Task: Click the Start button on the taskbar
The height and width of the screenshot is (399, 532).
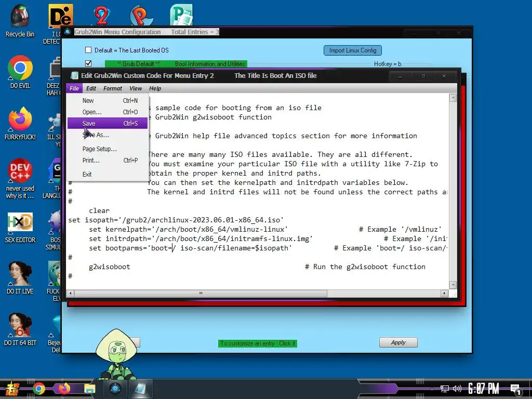Action: [12, 389]
